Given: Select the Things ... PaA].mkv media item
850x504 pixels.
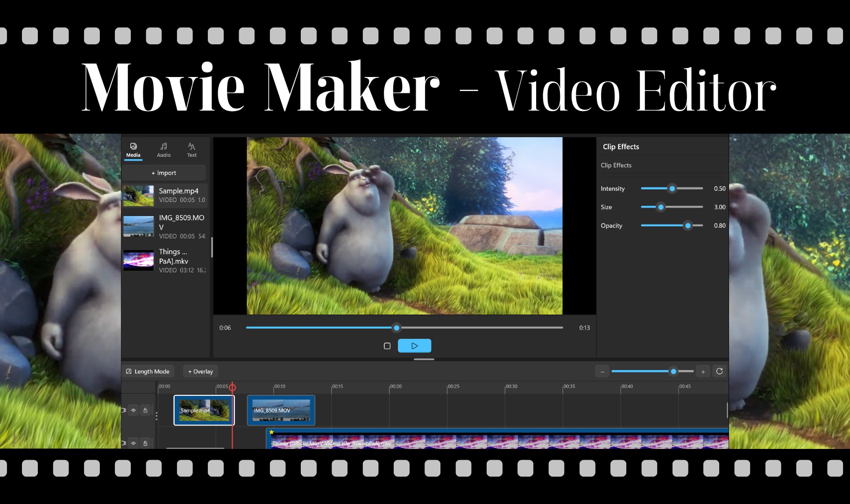Looking at the screenshot, I should (x=164, y=260).
